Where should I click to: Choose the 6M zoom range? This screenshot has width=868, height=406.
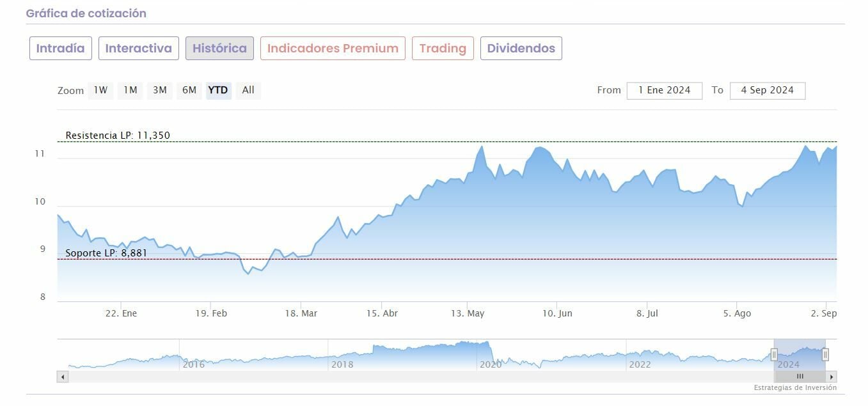coord(189,90)
